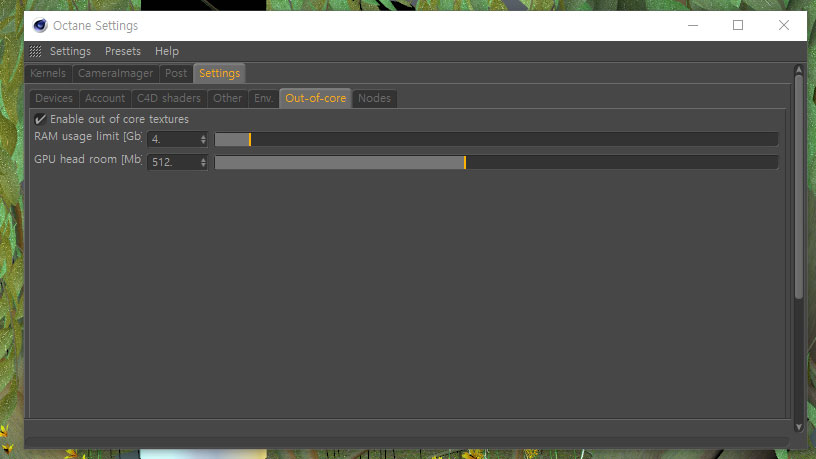Click the scrollbar up arrow
816x459 pixels.
pos(799,69)
